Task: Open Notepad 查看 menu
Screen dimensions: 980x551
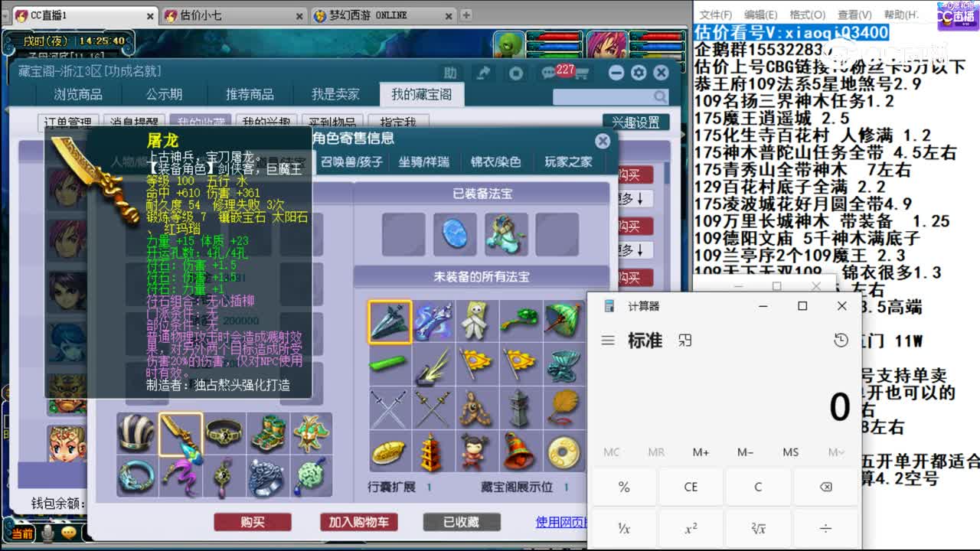Action: coord(854,15)
